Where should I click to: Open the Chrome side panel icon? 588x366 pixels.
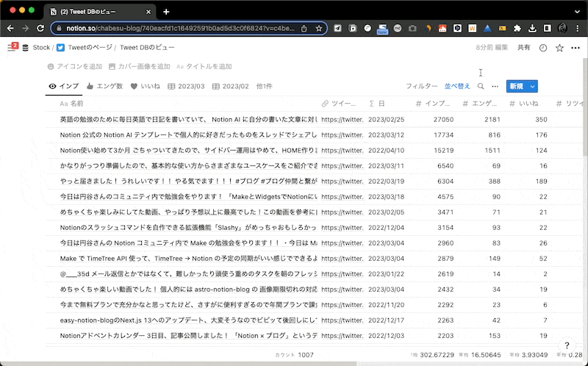point(547,29)
